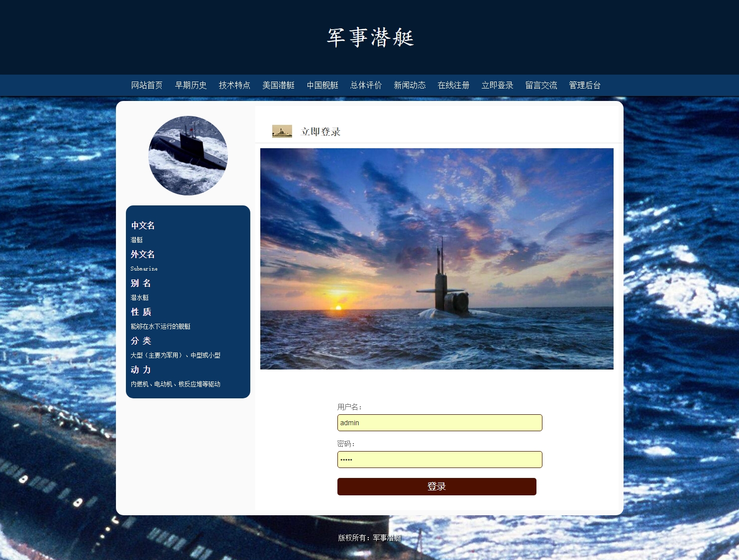The image size is (739, 560).
Task: Click the 用户名: label
Action: coord(350,407)
